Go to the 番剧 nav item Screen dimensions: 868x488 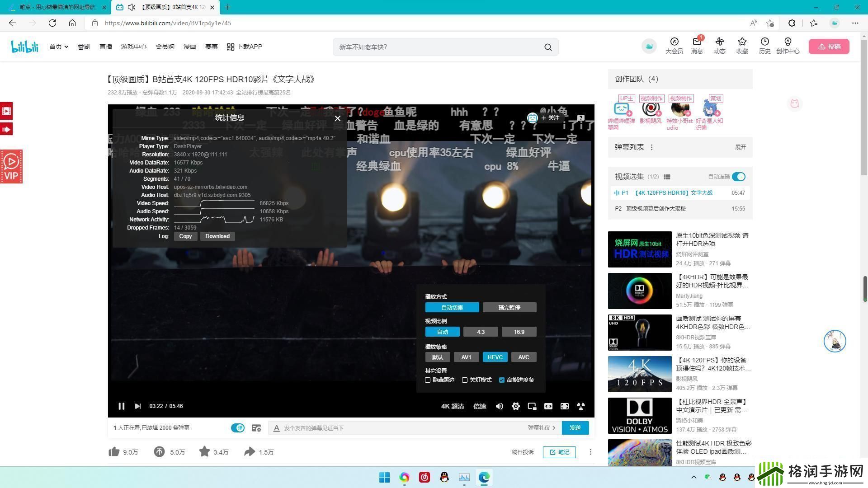pos(84,47)
